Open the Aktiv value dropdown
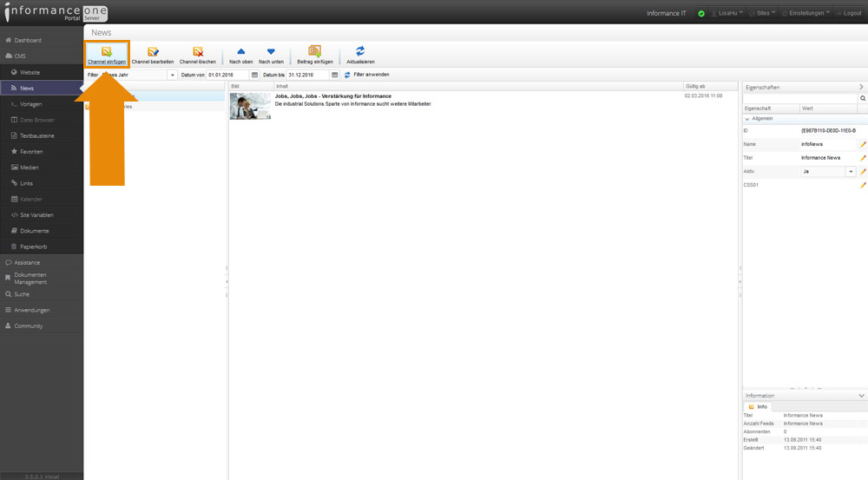Image resolution: width=868 pixels, height=480 pixels. click(x=851, y=172)
